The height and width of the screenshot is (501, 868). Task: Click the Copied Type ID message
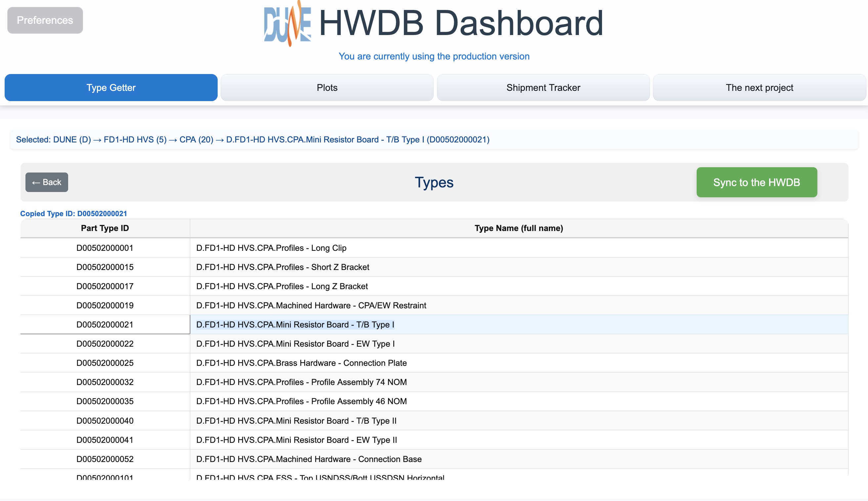[73, 214]
